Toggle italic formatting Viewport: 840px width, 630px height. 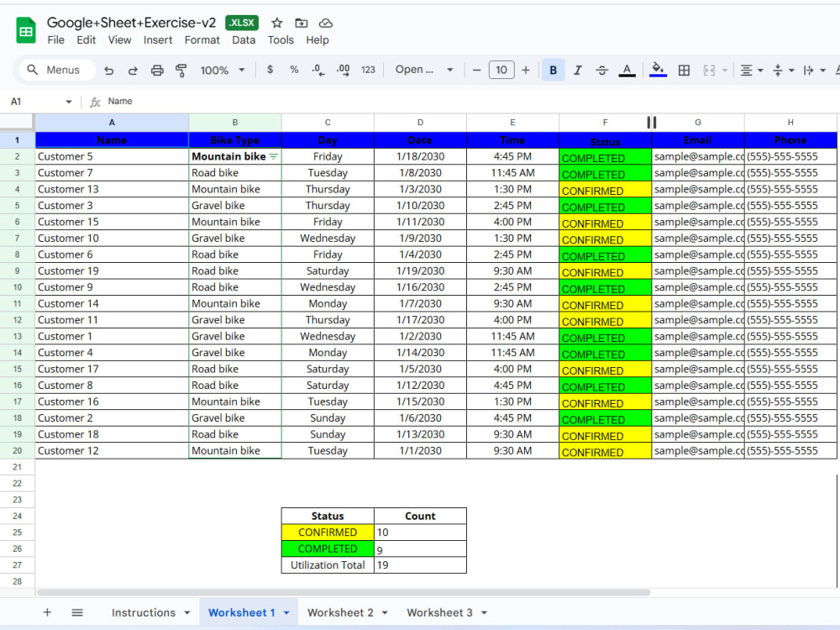click(578, 71)
